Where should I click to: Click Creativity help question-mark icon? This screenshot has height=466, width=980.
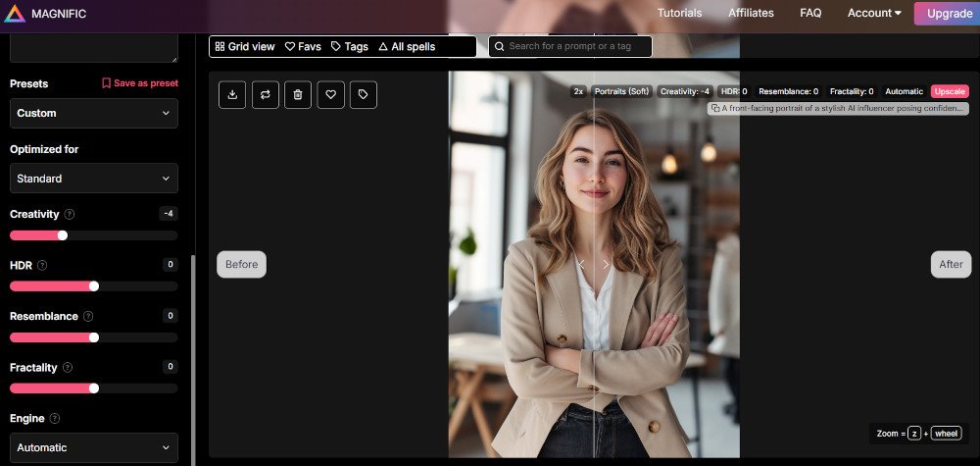tap(70, 214)
